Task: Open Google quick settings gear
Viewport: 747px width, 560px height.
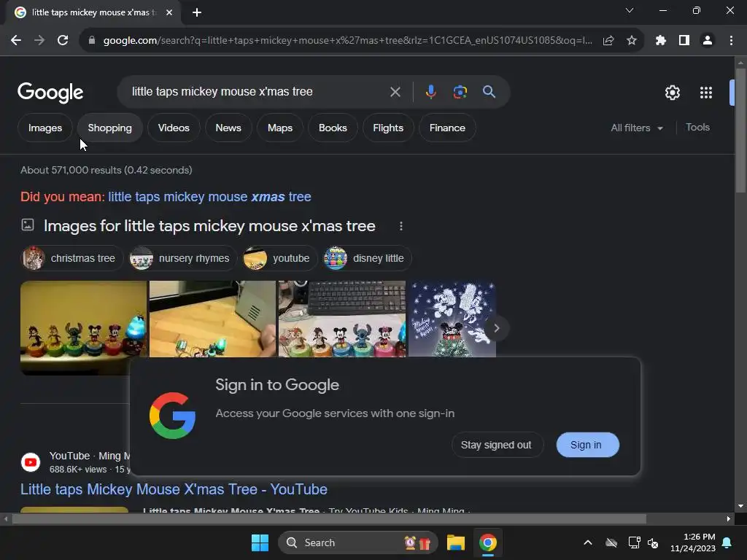Action: point(672,93)
